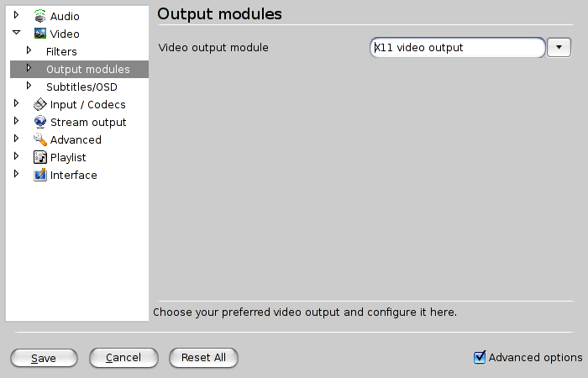Click the Stream output globe icon
Screen dimensions: 588x378
(x=39, y=122)
